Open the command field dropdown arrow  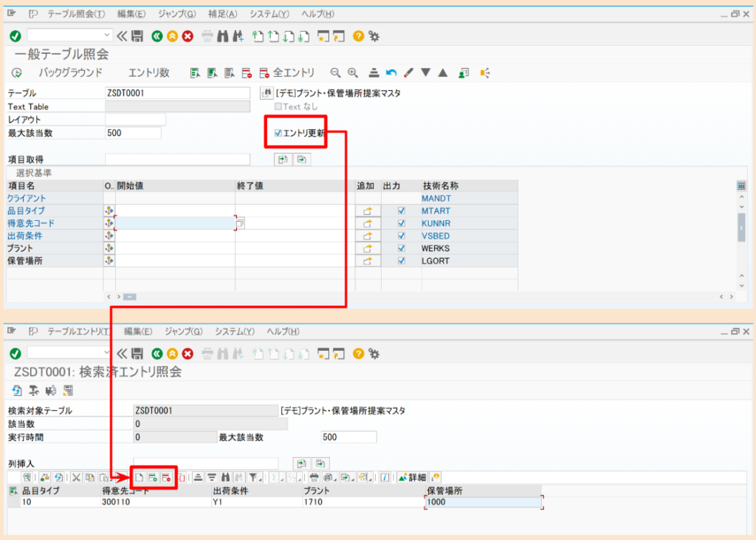coord(107,35)
